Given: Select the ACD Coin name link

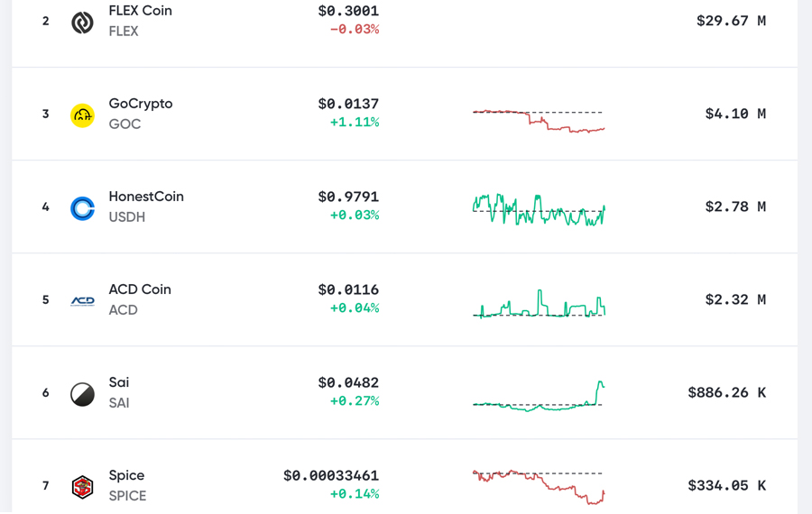Looking at the screenshot, I should click(x=139, y=289).
